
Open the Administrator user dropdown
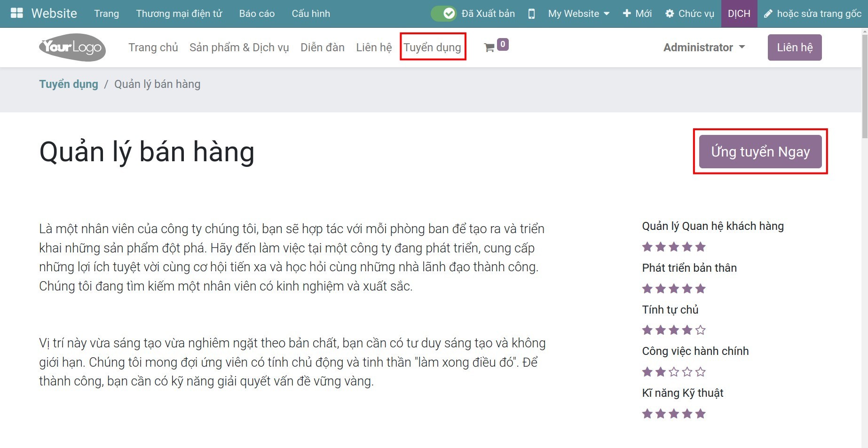tap(704, 47)
